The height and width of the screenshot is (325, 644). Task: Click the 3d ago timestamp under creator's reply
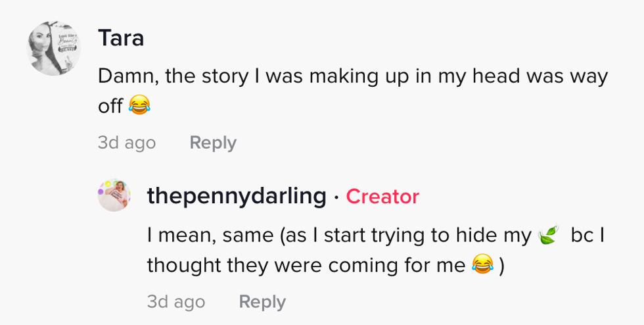(176, 302)
